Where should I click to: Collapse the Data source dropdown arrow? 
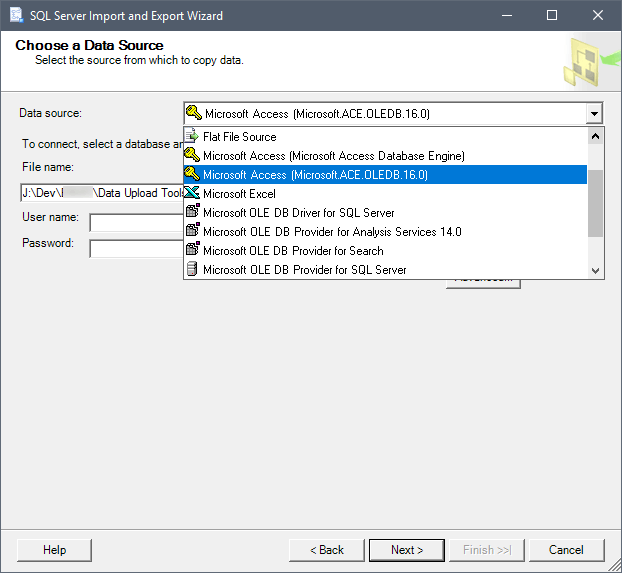point(594,114)
